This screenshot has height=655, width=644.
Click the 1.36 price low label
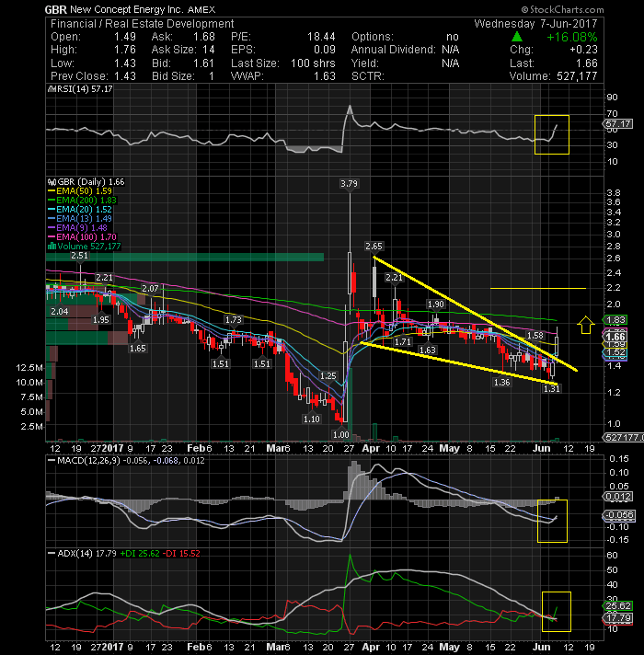[501, 382]
